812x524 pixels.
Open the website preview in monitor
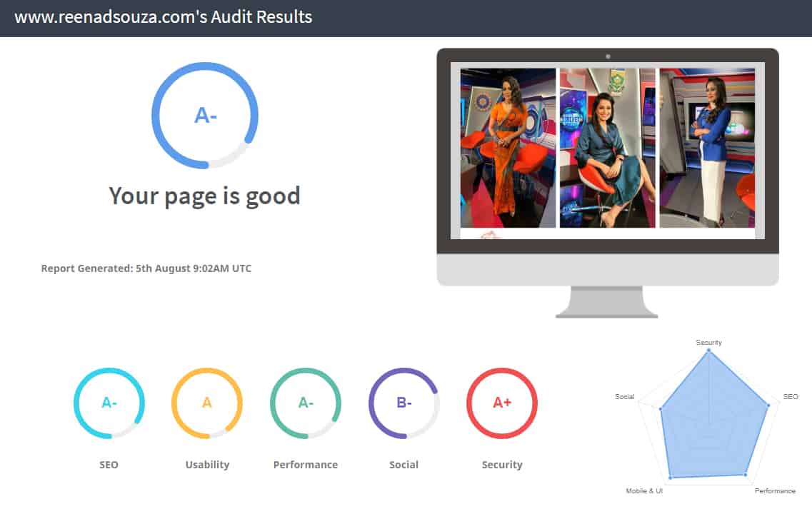tap(608, 151)
